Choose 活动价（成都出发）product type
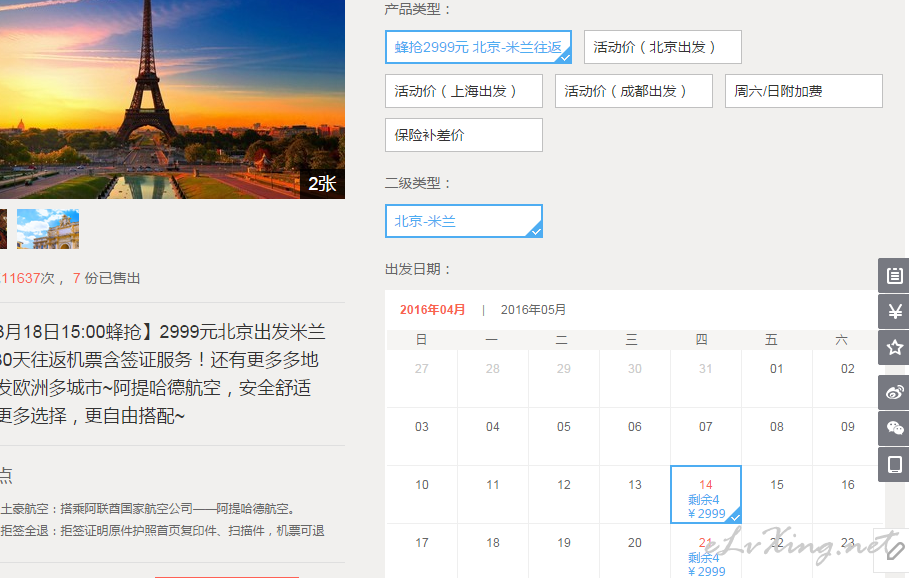This screenshot has height=578, width=909. pyautogui.click(x=634, y=91)
